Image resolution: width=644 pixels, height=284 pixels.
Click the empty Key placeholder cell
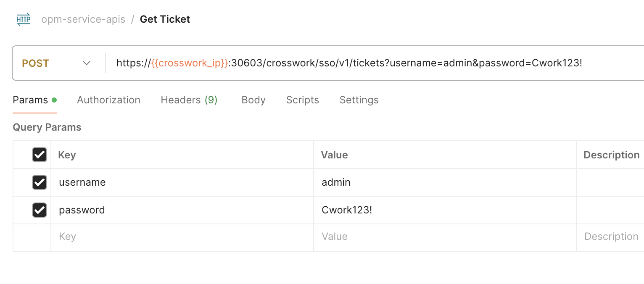[182, 237]
